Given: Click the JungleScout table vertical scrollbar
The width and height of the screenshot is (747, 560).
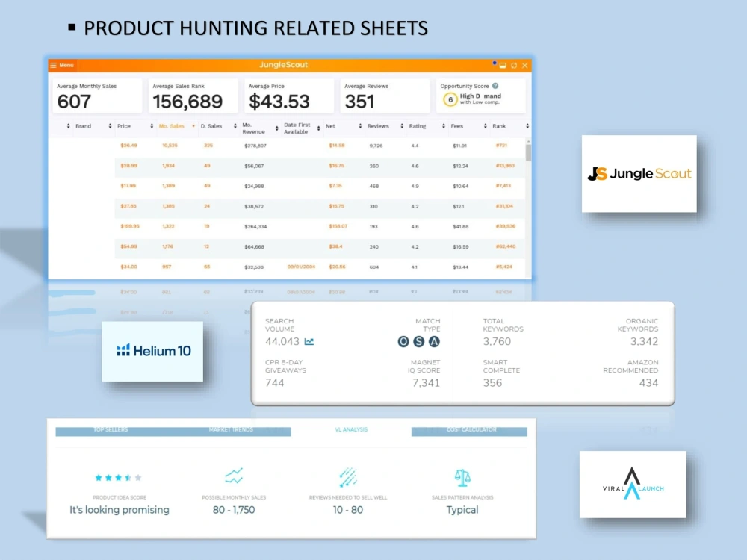Looking at the screenshot, I should [528, 152].
